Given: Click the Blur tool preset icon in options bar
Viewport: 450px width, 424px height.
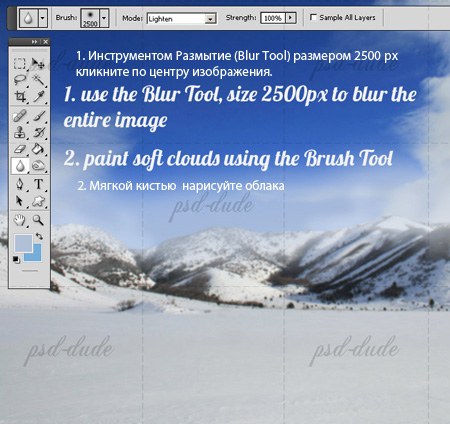Looking at the screenshot, I should (29, 18).
